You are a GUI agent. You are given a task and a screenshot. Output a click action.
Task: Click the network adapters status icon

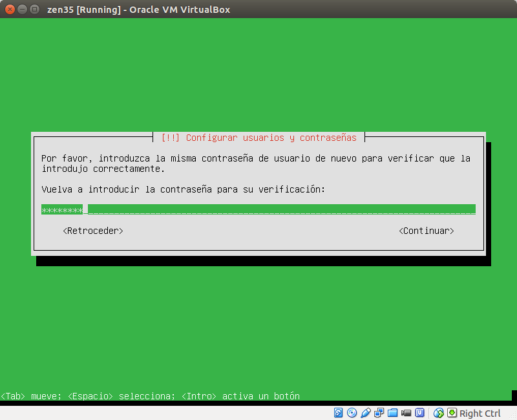(x=379, y=413)
